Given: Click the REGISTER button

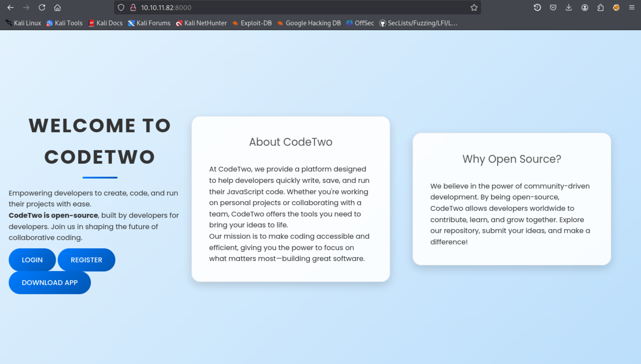Looking at the screenshot, I should click(x=86, y=260).
